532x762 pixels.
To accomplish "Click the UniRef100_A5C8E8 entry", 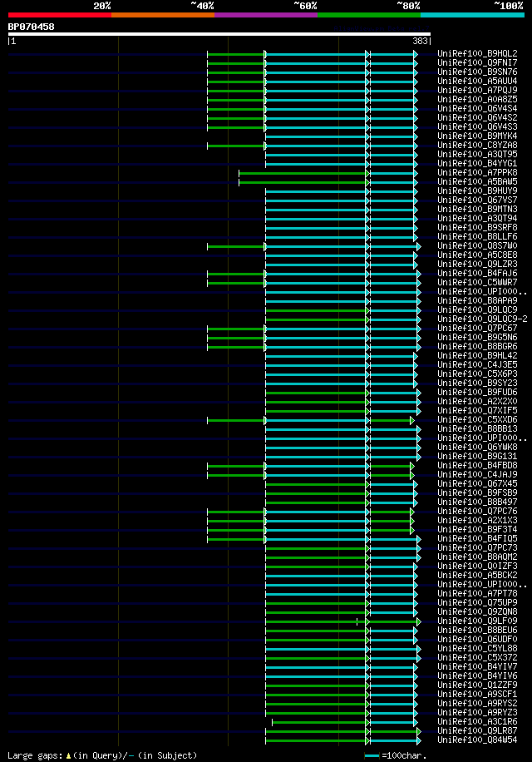I will (477, 255).
